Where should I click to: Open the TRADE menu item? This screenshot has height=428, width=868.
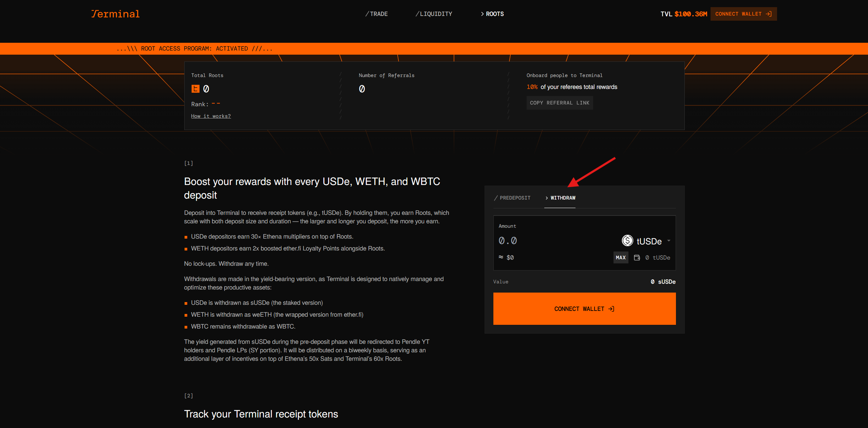[376, 14]
